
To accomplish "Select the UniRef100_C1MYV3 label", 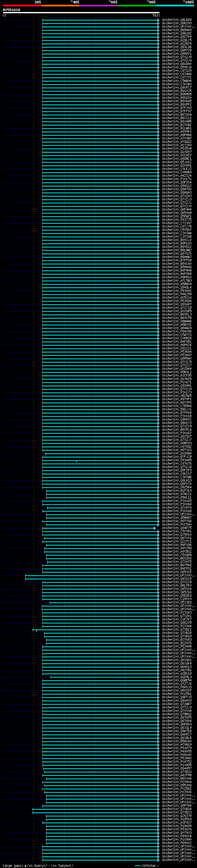I will click(x=177, y=599).
